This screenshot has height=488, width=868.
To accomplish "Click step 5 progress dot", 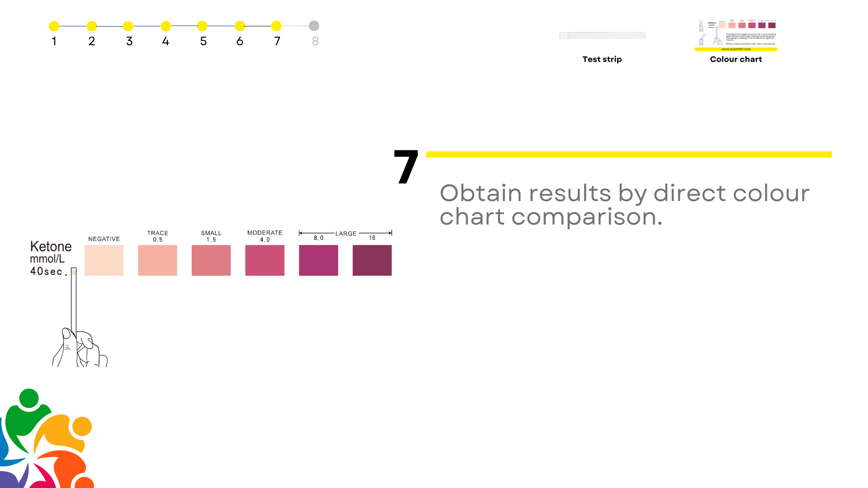I will pos(203,26).
